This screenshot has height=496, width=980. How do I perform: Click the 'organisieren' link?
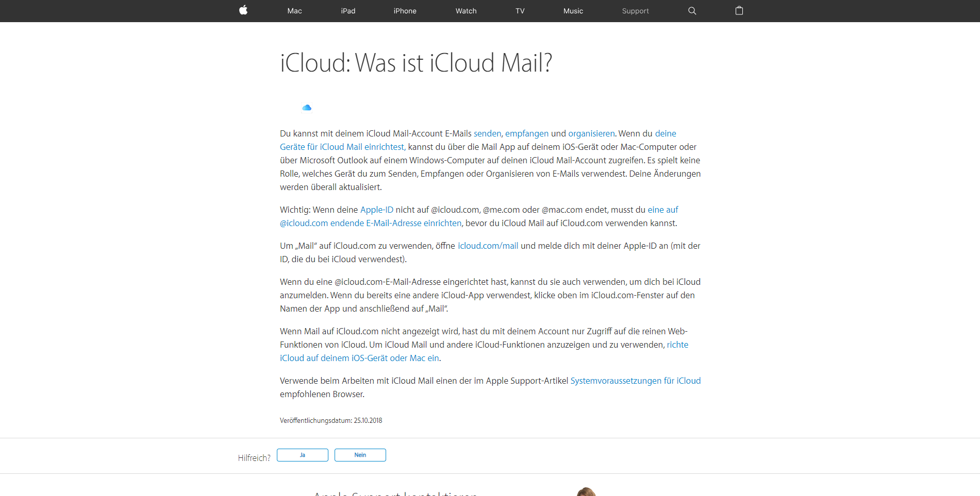[x=591, y=133]
